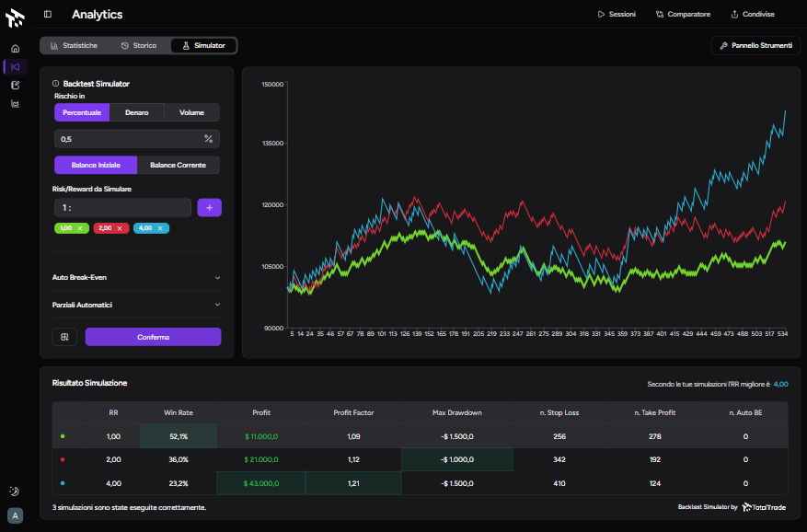Click the Profit Factor column header
807x532 pixels.
353,412
